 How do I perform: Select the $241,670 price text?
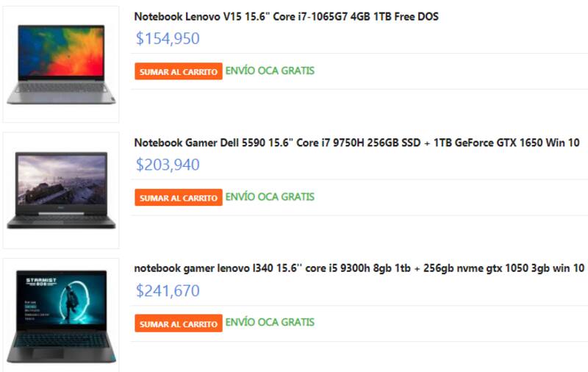[168, 291]
